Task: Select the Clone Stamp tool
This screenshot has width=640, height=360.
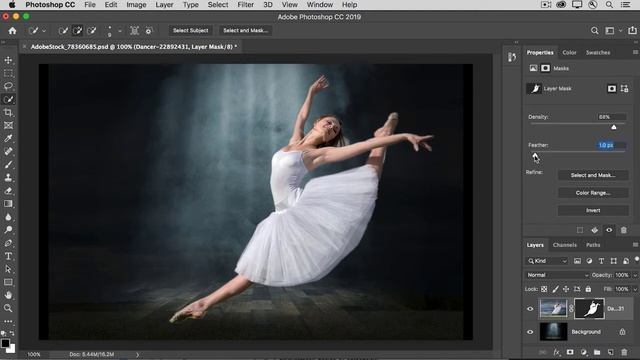Action: (x=8, y=178)
